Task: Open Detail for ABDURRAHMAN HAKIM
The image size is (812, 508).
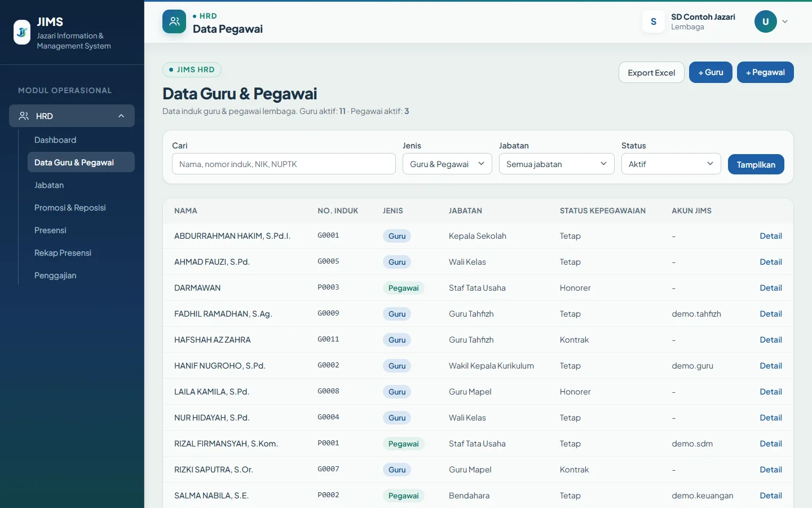Action: point(770,236)
